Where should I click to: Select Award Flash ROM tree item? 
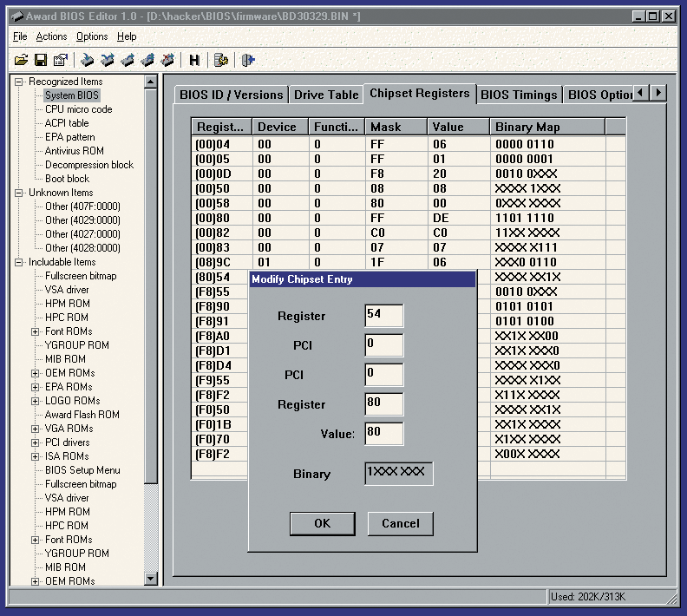click(82, 415)
